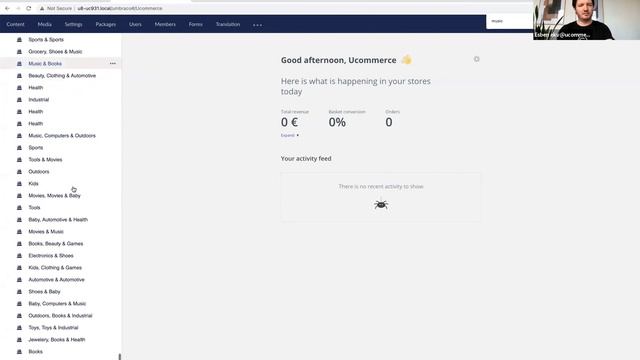Image resolution: width=640 pixels, height=360 pixels.
Task: Click the Total revenue 0 € value
Action: 289,122
